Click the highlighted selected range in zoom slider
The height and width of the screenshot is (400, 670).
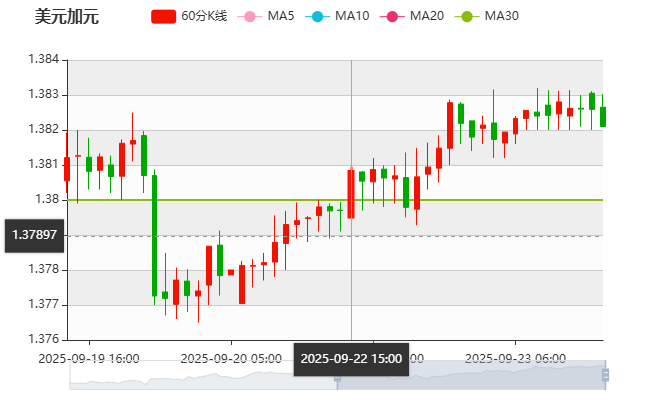coord(470,376)
